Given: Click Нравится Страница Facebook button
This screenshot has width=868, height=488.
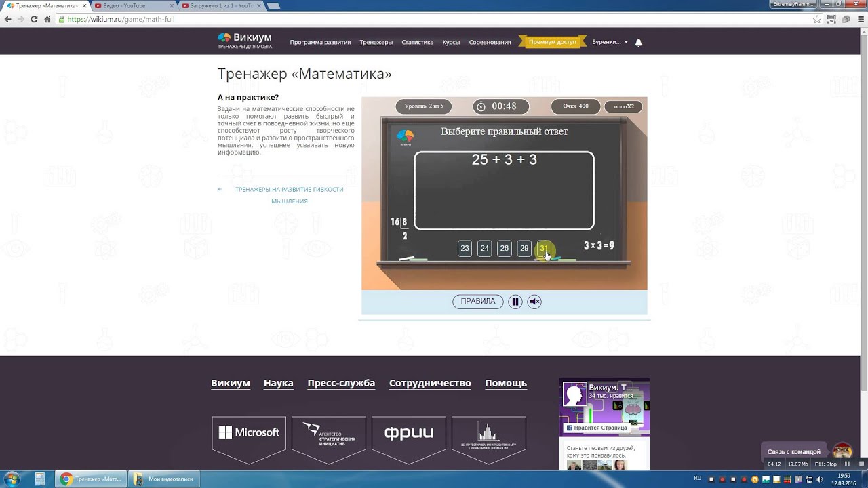Looking at the screenshot, I should [x=597, y=428].
